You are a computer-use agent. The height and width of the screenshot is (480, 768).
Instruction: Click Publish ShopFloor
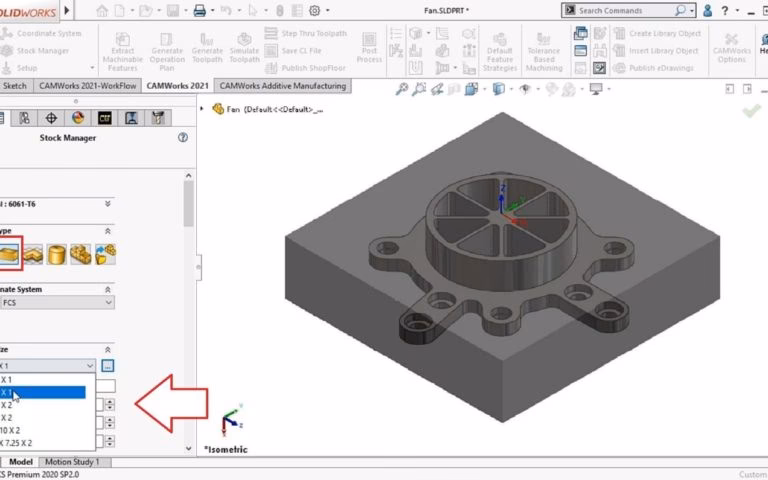306,68
